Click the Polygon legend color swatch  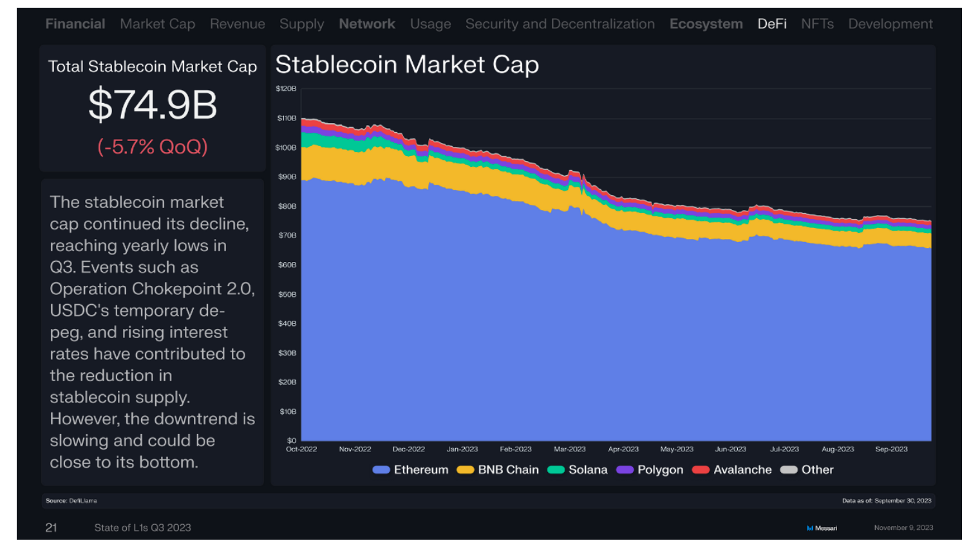pyautogui.click(x=625, y=470)
